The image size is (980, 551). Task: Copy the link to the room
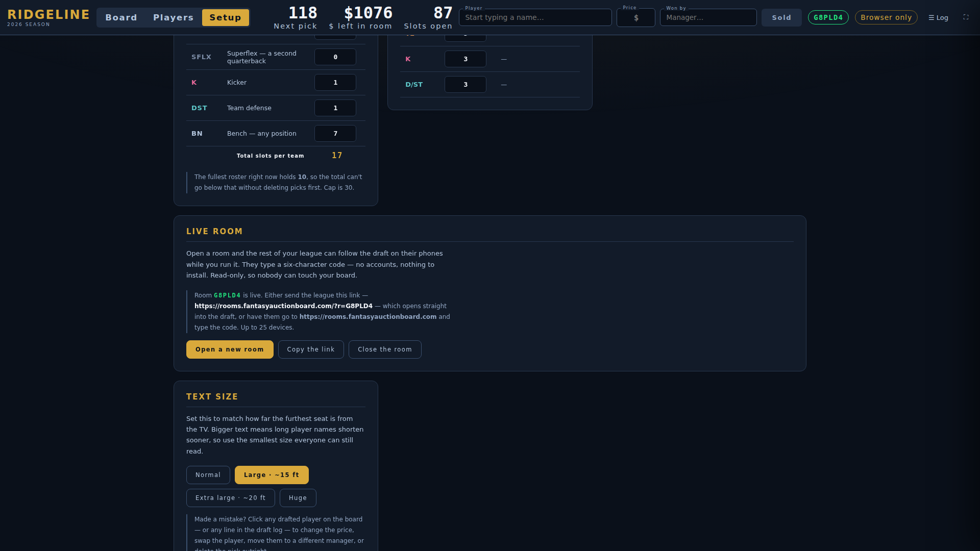pyautogui.click(x=311, y=349)
